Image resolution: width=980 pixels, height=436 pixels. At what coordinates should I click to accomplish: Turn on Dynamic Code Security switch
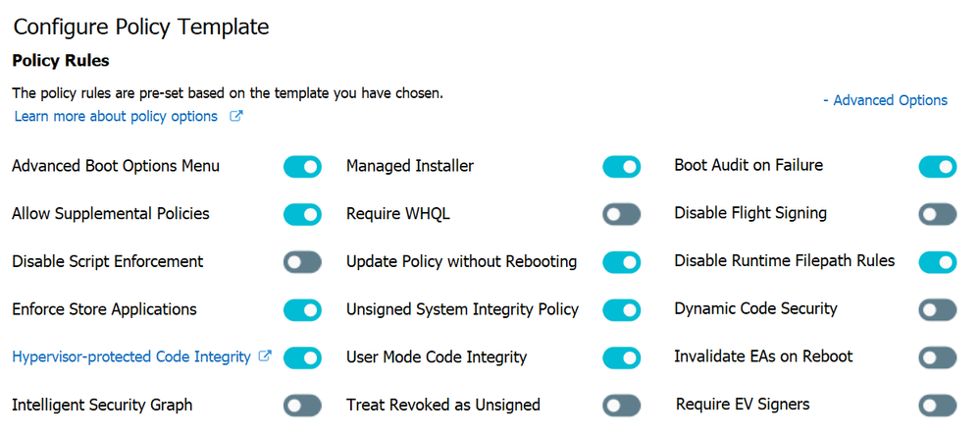[937, 310]
